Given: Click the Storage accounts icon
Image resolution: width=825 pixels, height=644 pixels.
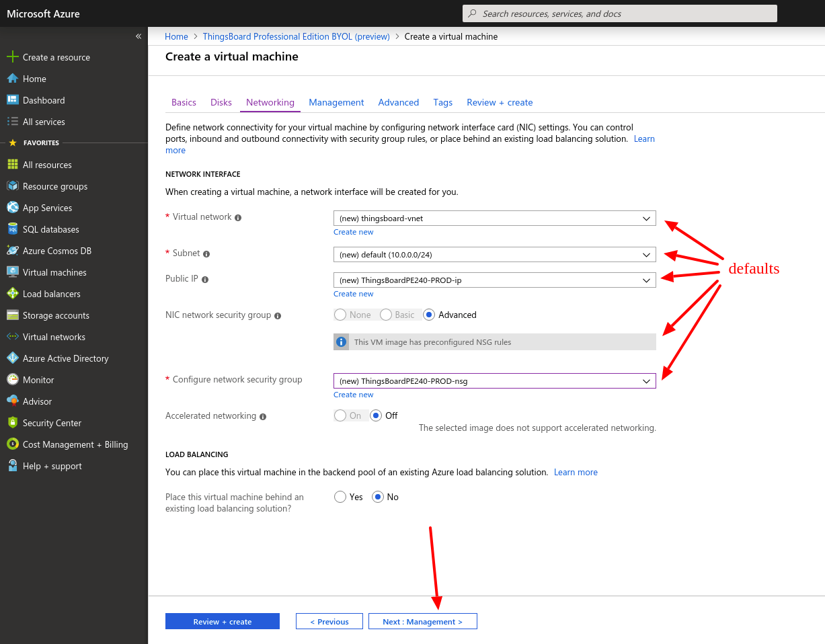Looking at the screenshot, I should coord(12,315).
